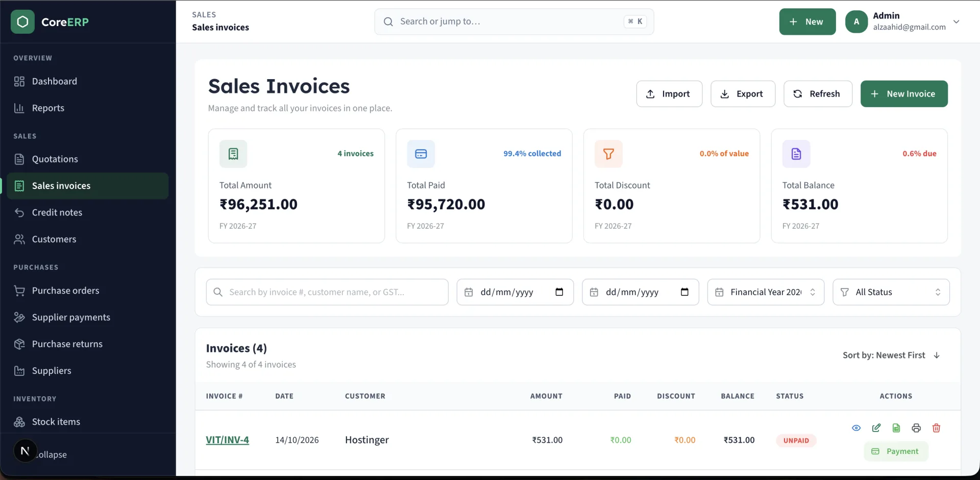
Task: Delete the VIT/INV-4 invoice trash icon
Action: (x=936, y=428)
